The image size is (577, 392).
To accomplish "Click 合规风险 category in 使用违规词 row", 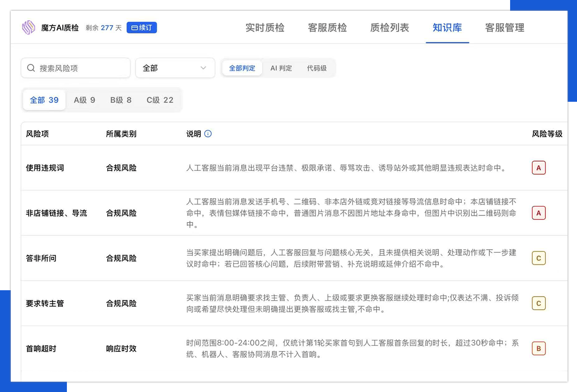I will (121, 168).
